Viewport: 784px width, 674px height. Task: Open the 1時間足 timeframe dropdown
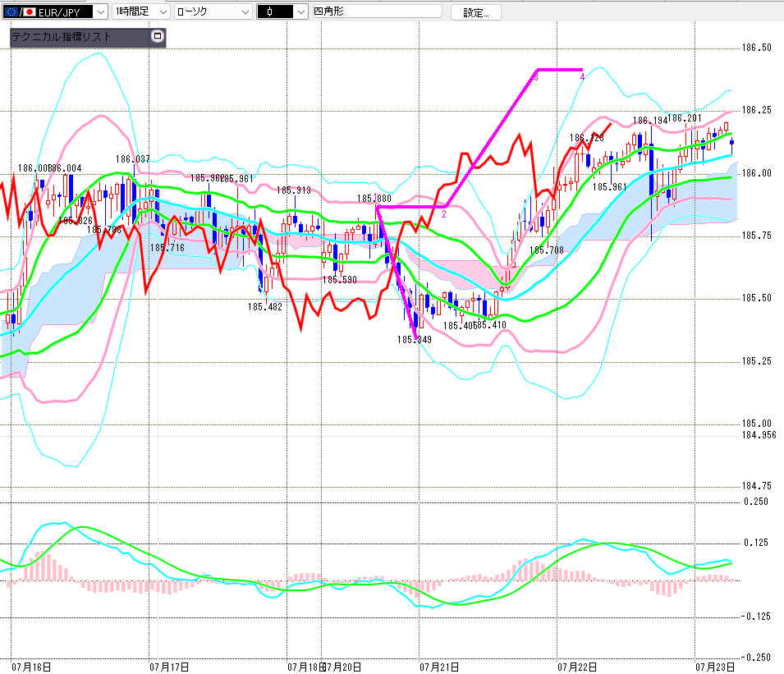coord(163,12)
